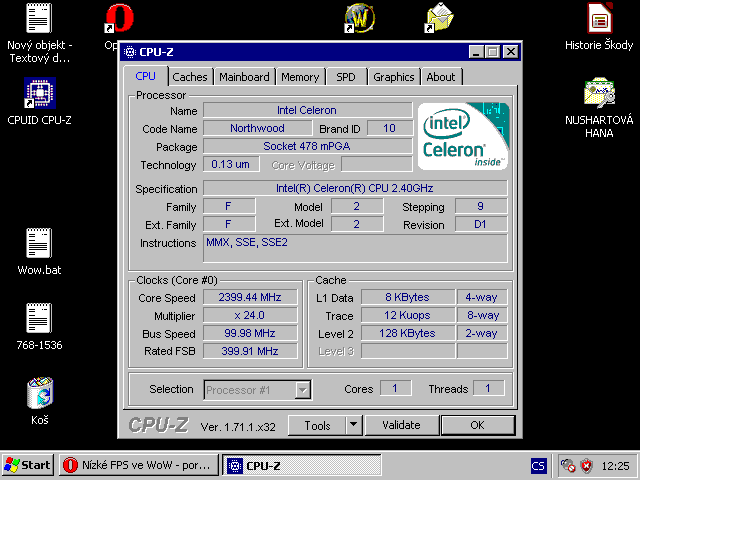Viewport: 738px width, 556px height.
Task: Switch to the Caches tab
Action: pos(190,77)
